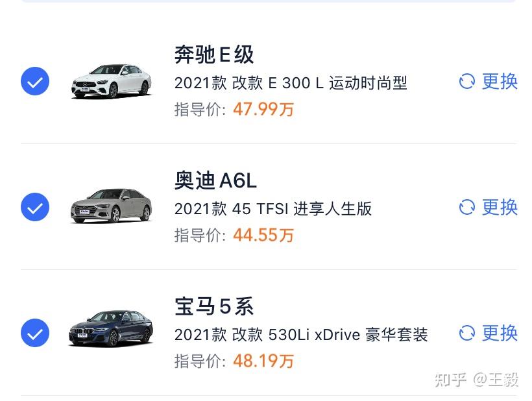Open the 奥迪A6L title text
The height and width of the screenshot is (401, 532).
(x=215, y=181)
